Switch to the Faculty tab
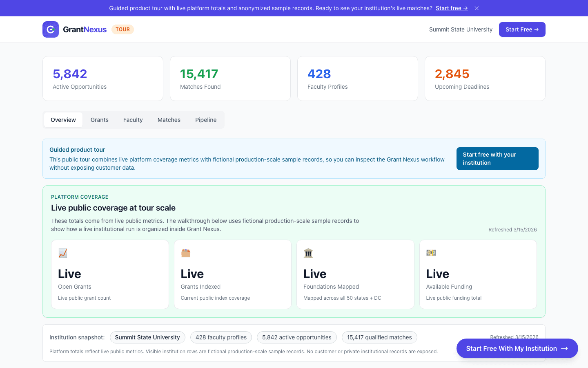 [133, 120]
